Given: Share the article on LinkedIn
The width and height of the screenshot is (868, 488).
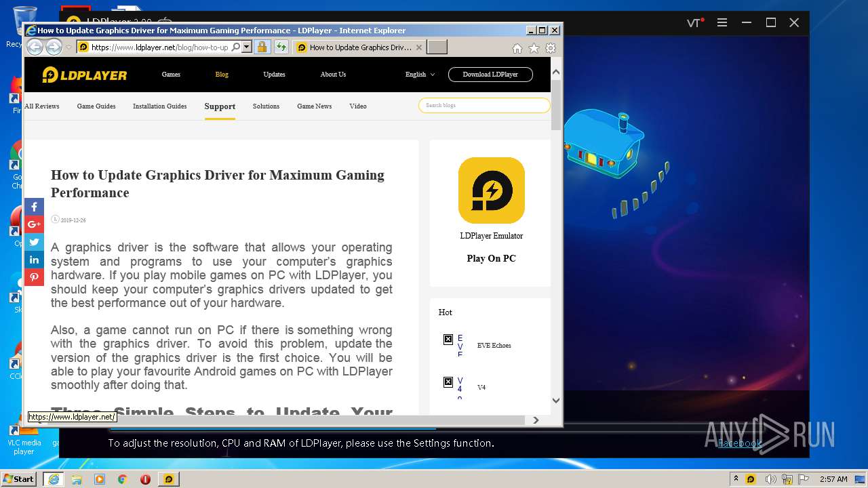Looking at the screenshot, I should tap(34, 260).
